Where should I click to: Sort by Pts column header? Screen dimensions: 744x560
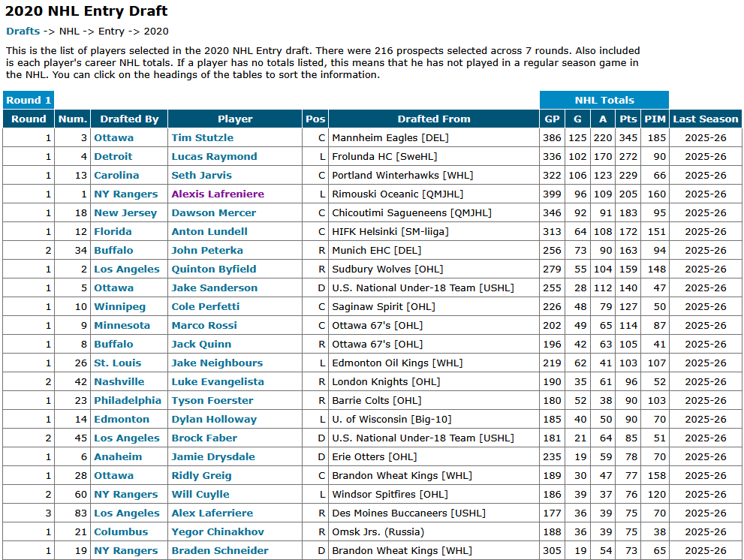[628, 119]
